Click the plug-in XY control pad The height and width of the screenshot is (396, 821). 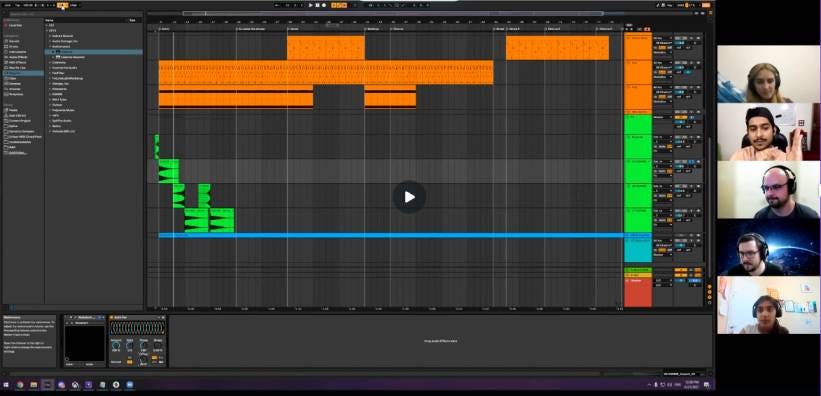click(x=85, y=343)
